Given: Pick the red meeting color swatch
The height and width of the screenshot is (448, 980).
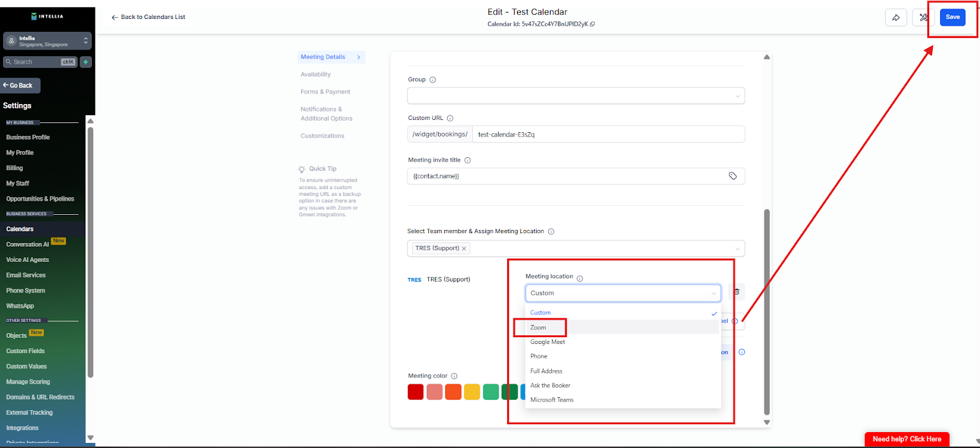Looking at the screenshot, I should coord(415,392).
